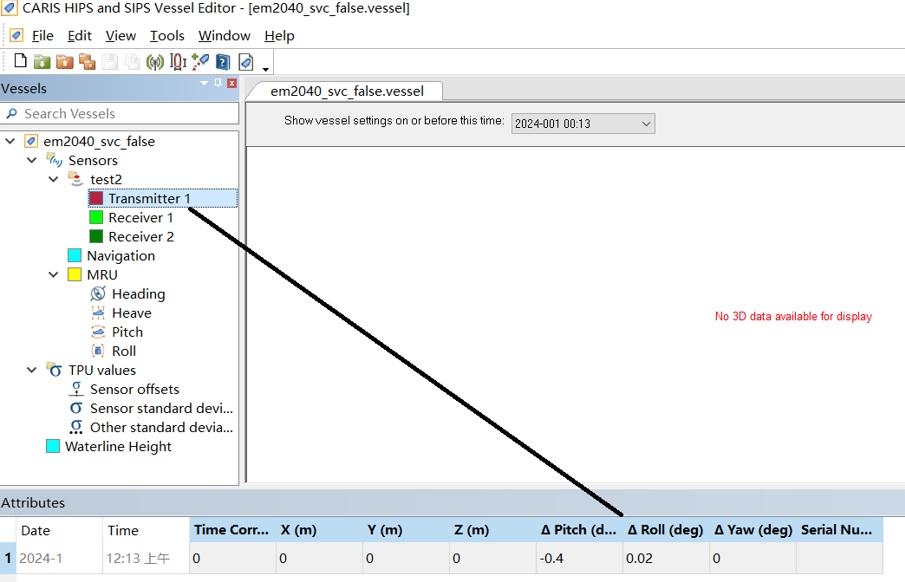This screenshot has width=905, height=582.
Task: Close the Vessels panel
Action: pos(232,83)
